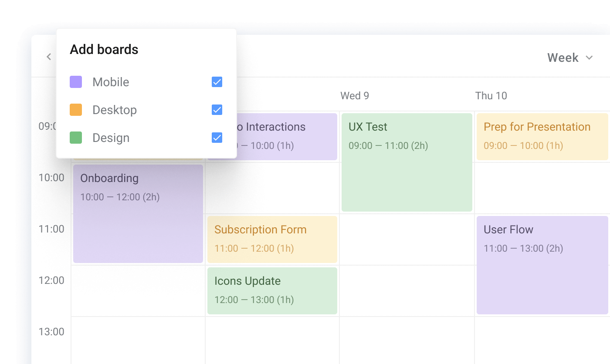Image resolution: width=610 pixels, height=364 pixels.
Task: Open the Onboarding event
Action: (x=138, y=213)
